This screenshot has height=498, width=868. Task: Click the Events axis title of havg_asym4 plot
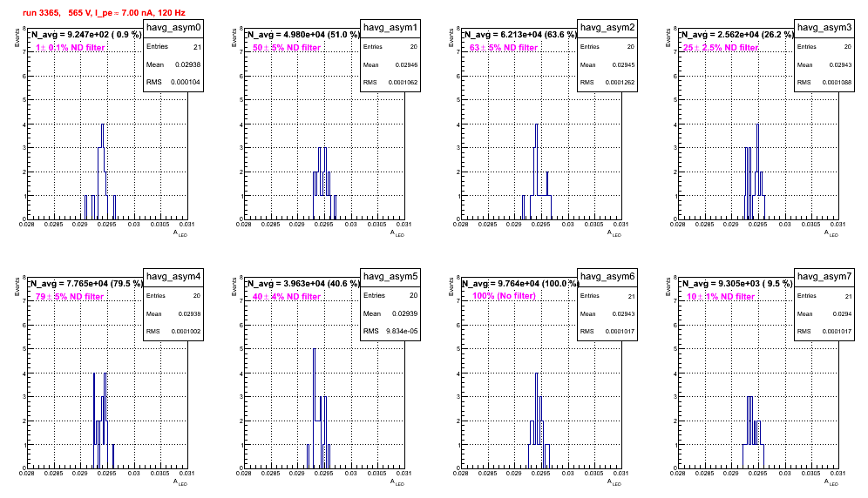[17, 286]
